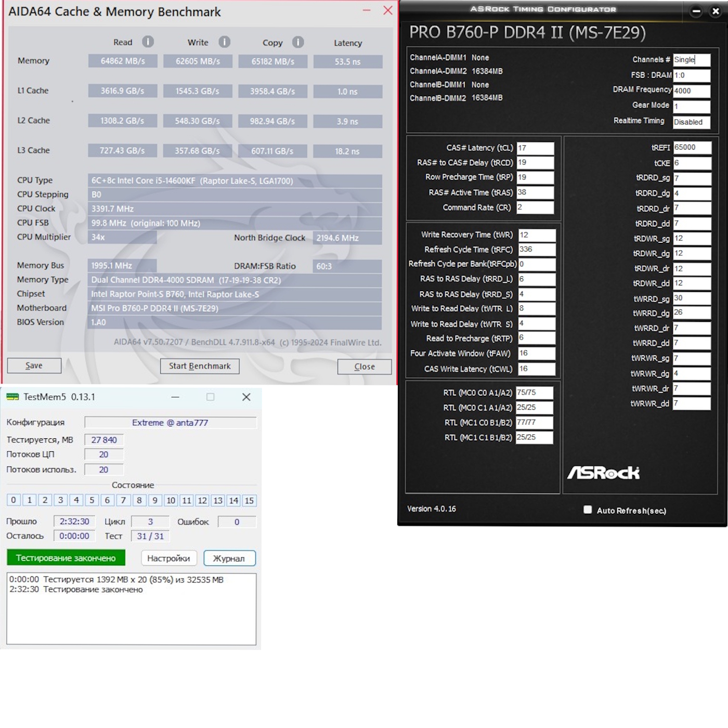Viewport: 728px width, 728px height.
Task: Click thread status box 0 in TestMem5
Action: pyautogui.click(x=14, y=500)
